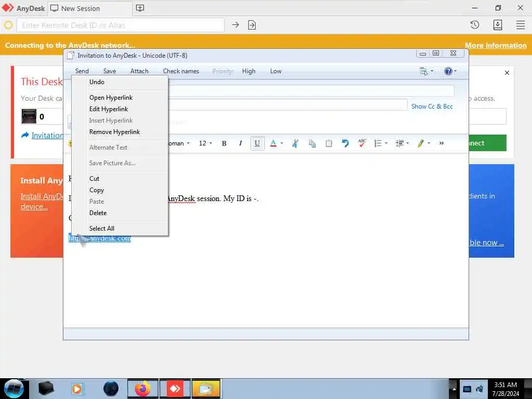Click Save in the email toolbar
This screenshot has width=532, height=399.
(110, 71)
